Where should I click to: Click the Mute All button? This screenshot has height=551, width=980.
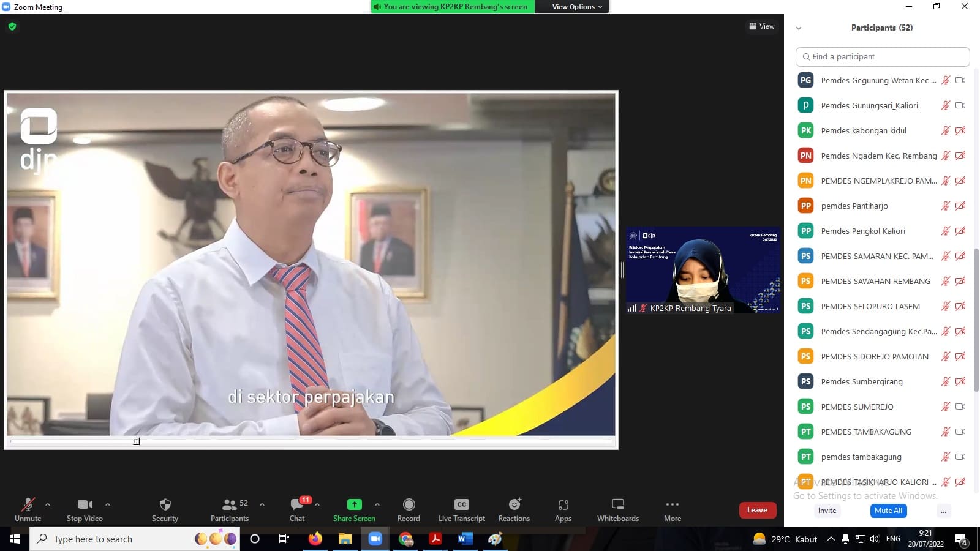888,511
